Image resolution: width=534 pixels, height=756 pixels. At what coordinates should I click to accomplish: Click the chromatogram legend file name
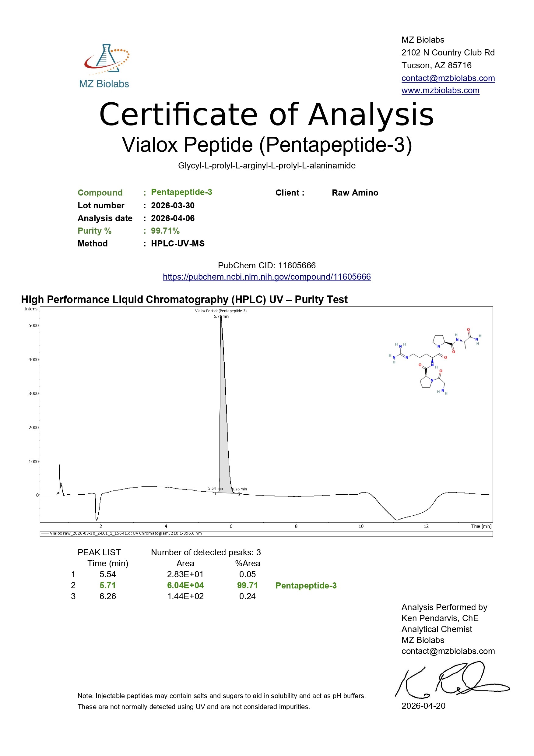point(126,533)
